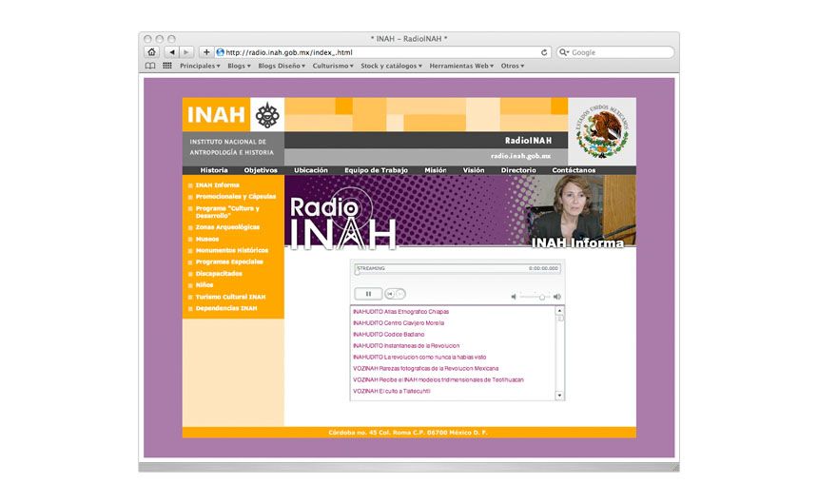This screenshot has height=504, width=818.
Task: Click the address bar URL field
Action: 383,52
